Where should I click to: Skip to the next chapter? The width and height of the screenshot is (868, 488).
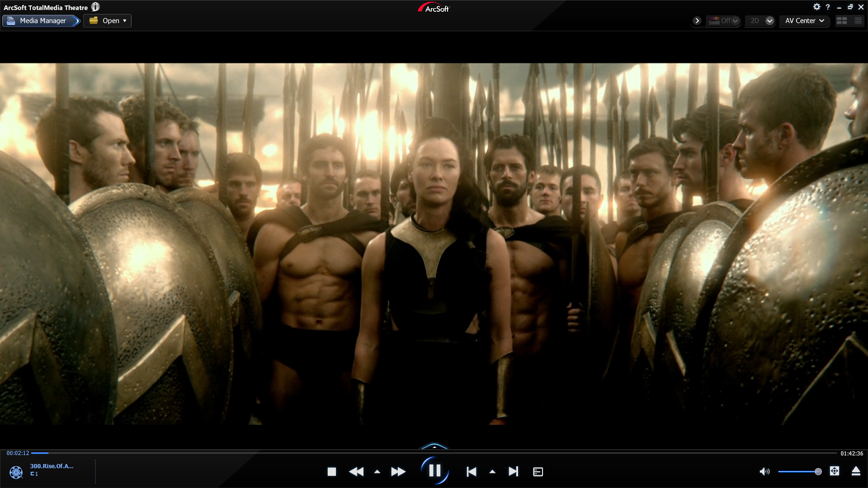(513, 472)
